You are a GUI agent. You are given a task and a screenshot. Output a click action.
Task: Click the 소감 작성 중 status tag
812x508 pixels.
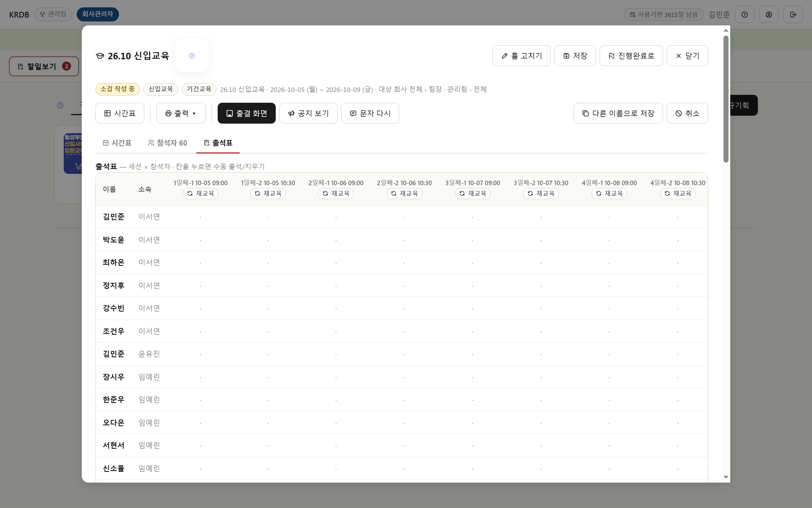point(118,89)
